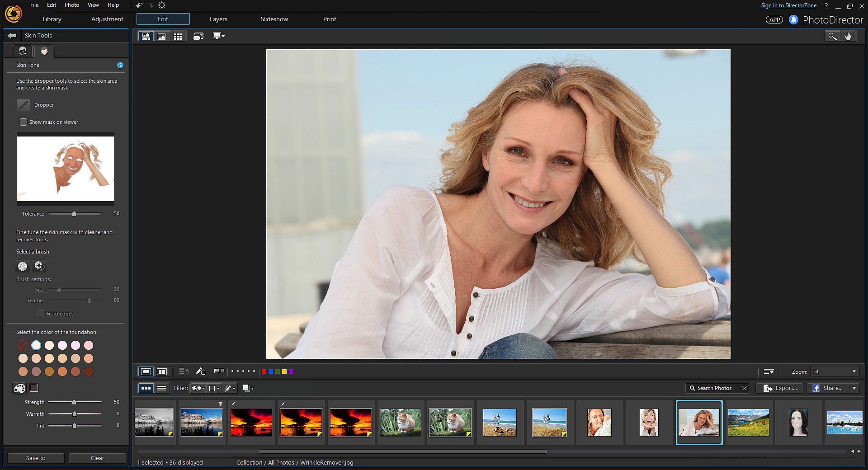Click the Strength slider handle
868x470 pixels.
click(74, 402)
